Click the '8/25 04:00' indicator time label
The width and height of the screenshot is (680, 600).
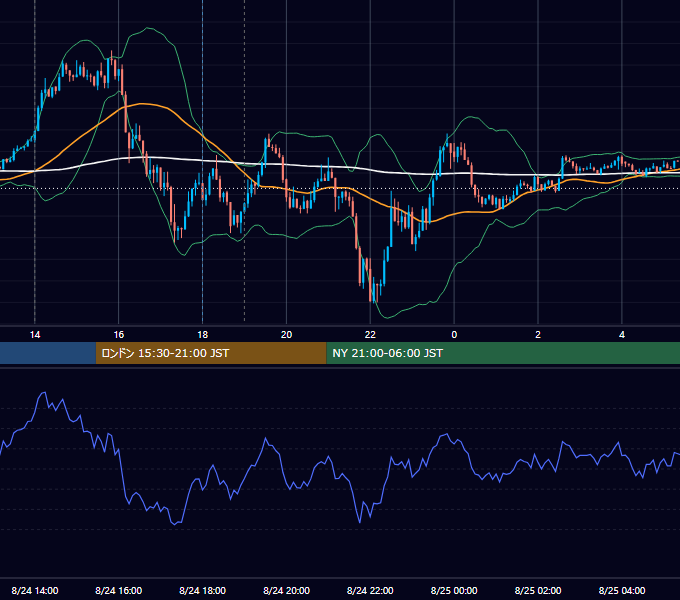click(x=622, y=590)
